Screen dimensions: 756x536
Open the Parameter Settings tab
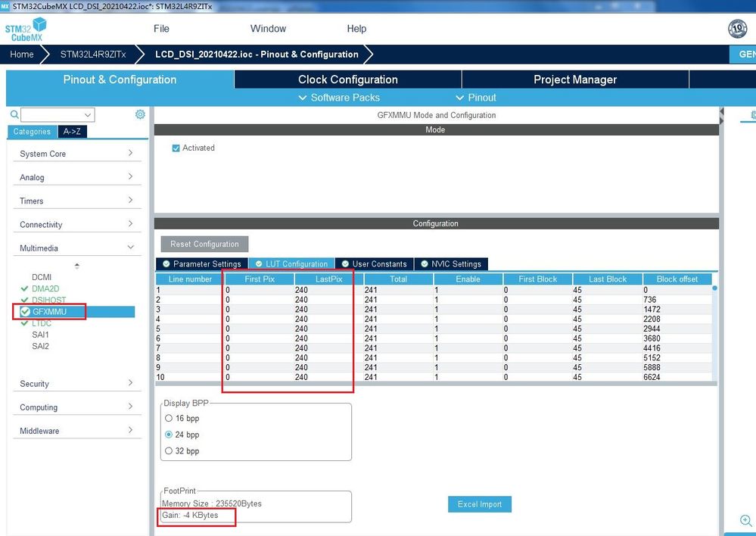202,264
